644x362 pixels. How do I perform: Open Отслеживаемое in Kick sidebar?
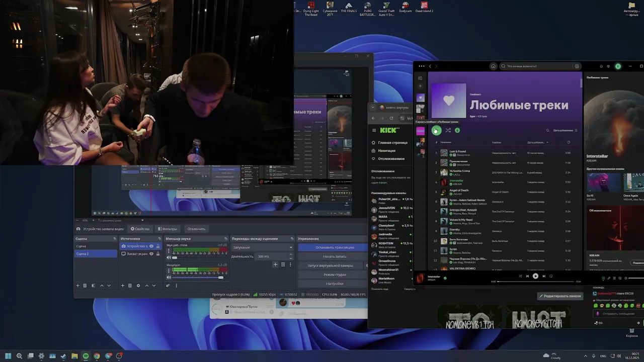388,159
